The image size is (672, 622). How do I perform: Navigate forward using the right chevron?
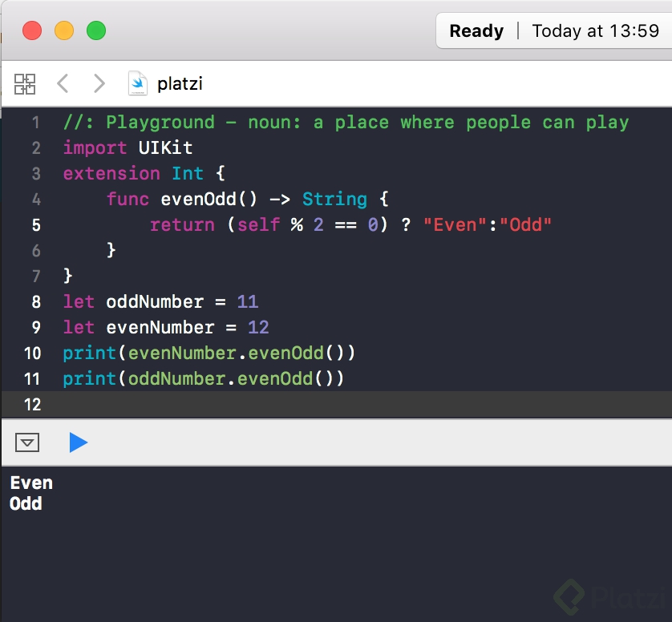coord(99,83)
